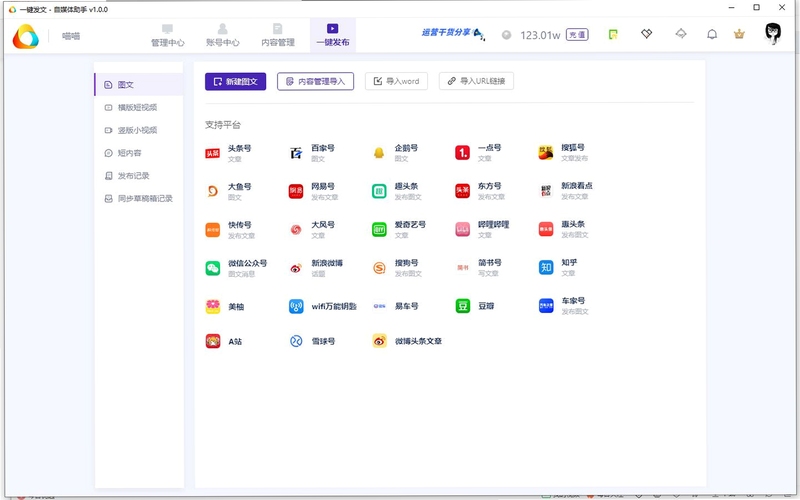Switch to 管理中心 tab

pos(167,35)
